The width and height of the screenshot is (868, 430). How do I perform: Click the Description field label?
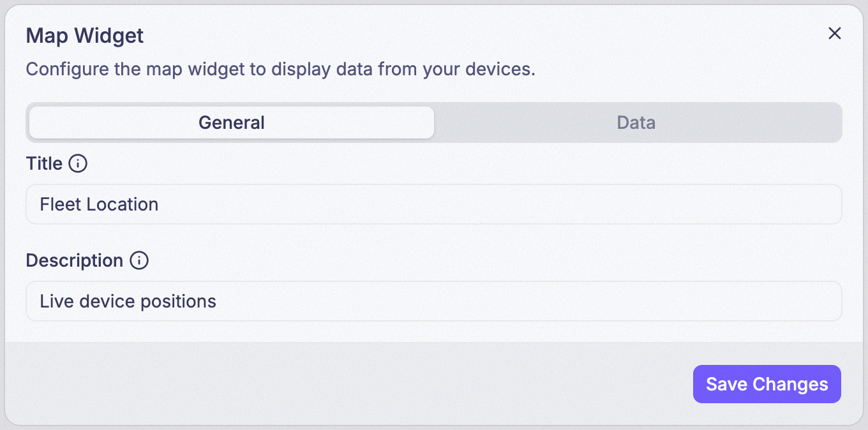[x=75, y=261]
